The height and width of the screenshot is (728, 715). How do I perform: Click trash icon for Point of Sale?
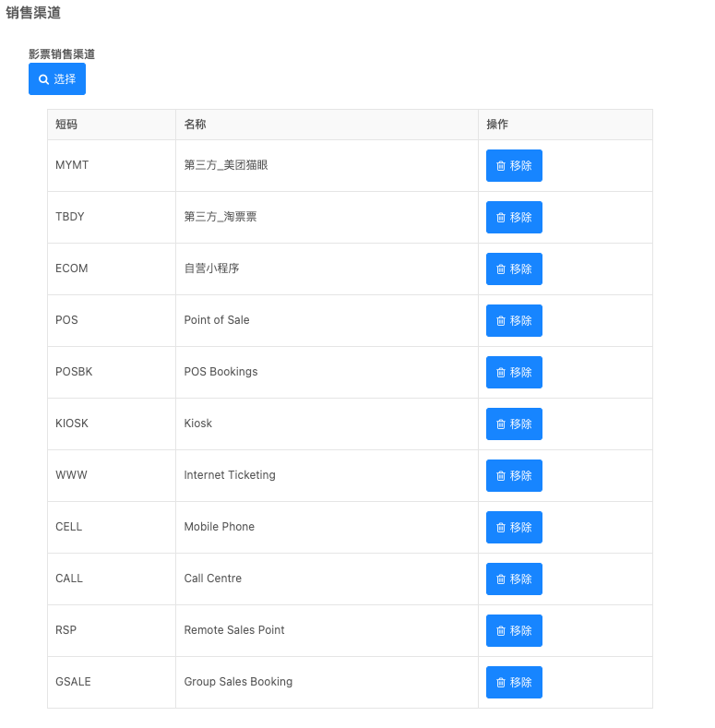[x=501, y=321]
